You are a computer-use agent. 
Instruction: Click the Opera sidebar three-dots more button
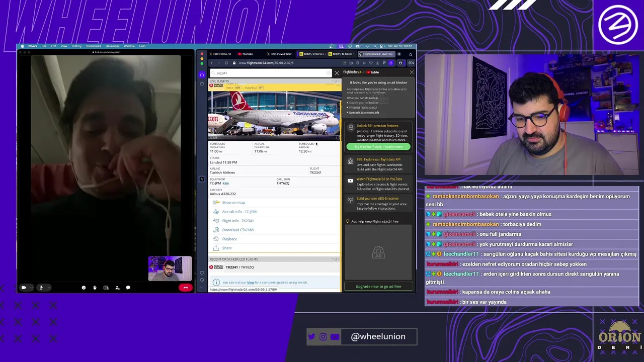(202, 287)
